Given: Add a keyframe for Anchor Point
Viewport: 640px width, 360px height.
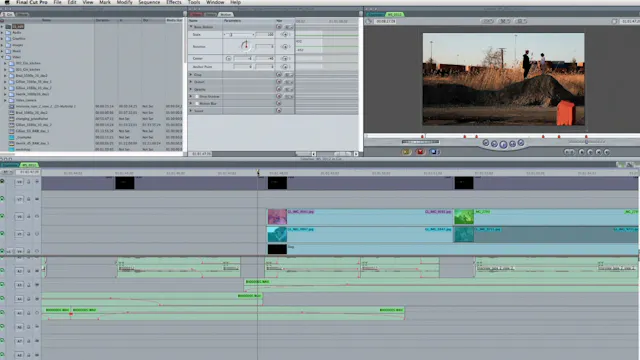Looking at the screenshot, I should coord(285,67).
